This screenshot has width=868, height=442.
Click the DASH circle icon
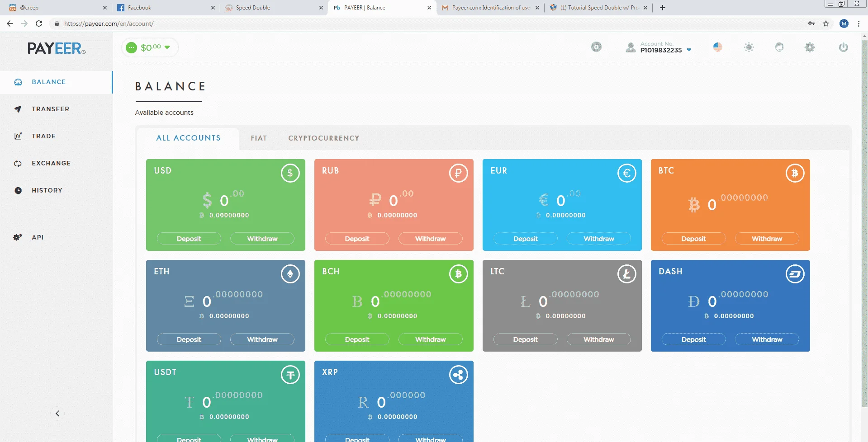(x=795, y=274)
